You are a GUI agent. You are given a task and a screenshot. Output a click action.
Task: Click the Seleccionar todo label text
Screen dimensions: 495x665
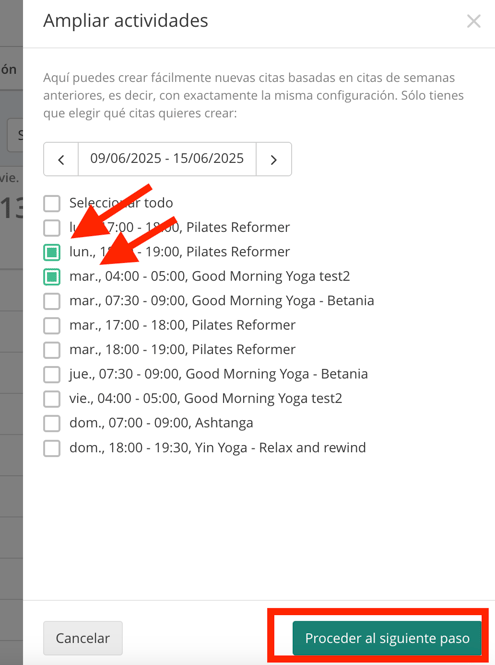(x=121, y=203)
